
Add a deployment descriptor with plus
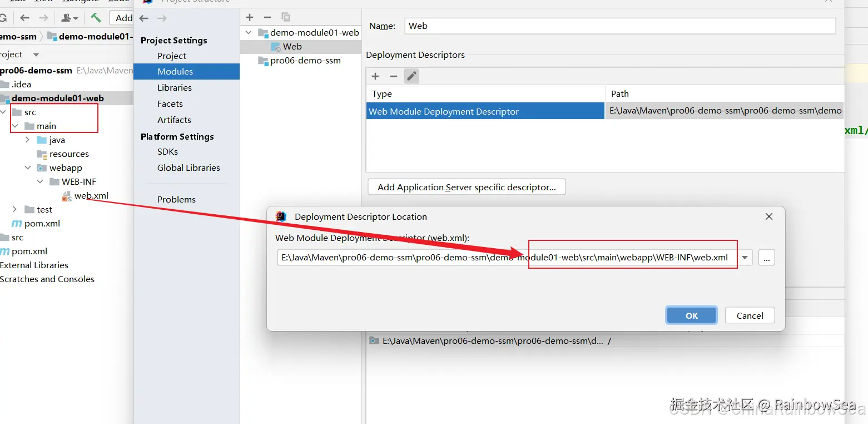pos(375,76)
